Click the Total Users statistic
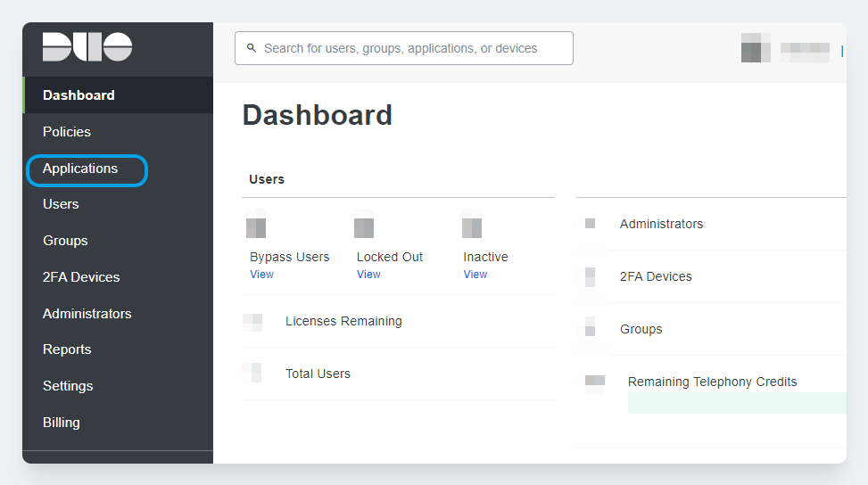The image size is (868, 485). tap(318, 374)
